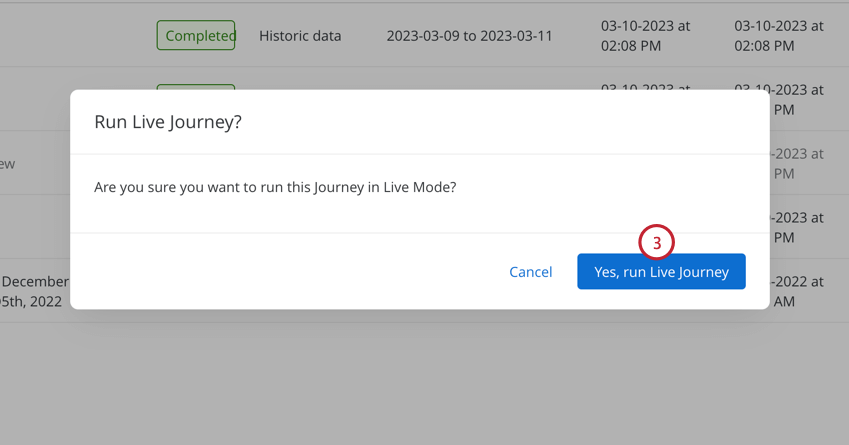Click the 2023-03-09 to 2023-03-11 date range
Viewport: 849px width, 445px height.
click(x=469, y=36)
